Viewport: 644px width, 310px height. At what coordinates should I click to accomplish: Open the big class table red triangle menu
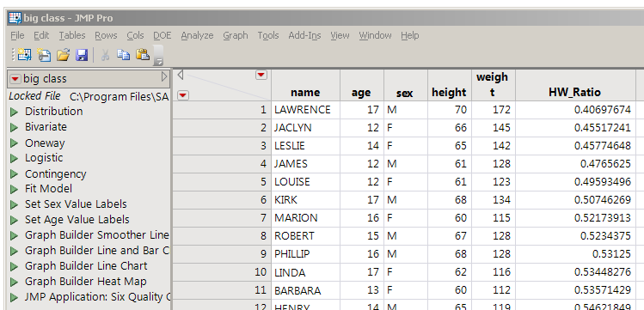click(15, 79)
